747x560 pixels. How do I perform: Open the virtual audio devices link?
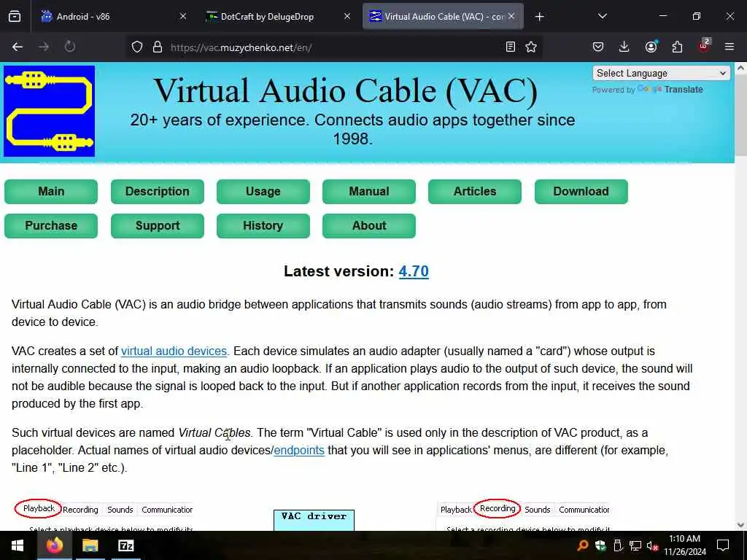174,351
